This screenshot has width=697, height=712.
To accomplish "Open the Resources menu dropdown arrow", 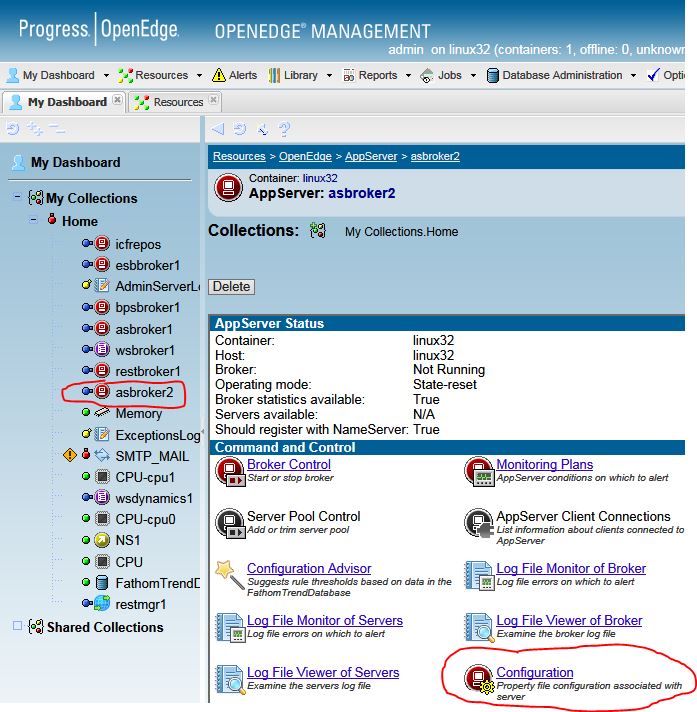I will [x=199, y=75].
